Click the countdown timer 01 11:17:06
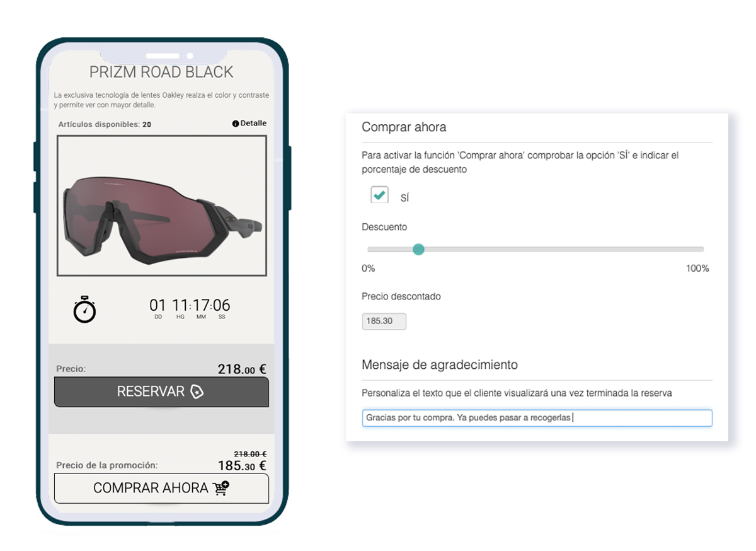The image size is (756, 551). coord(190,306)
